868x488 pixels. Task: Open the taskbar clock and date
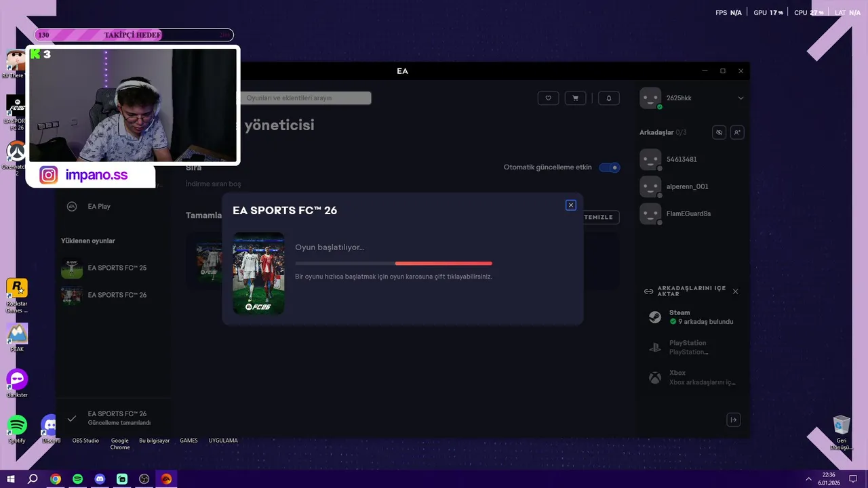pyautogui.click(x=829, y=479)
